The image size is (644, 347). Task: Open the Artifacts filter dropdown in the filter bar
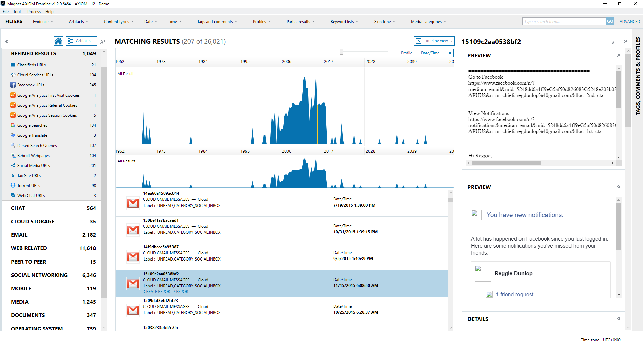pyautogui.click(x=79, y=22)
